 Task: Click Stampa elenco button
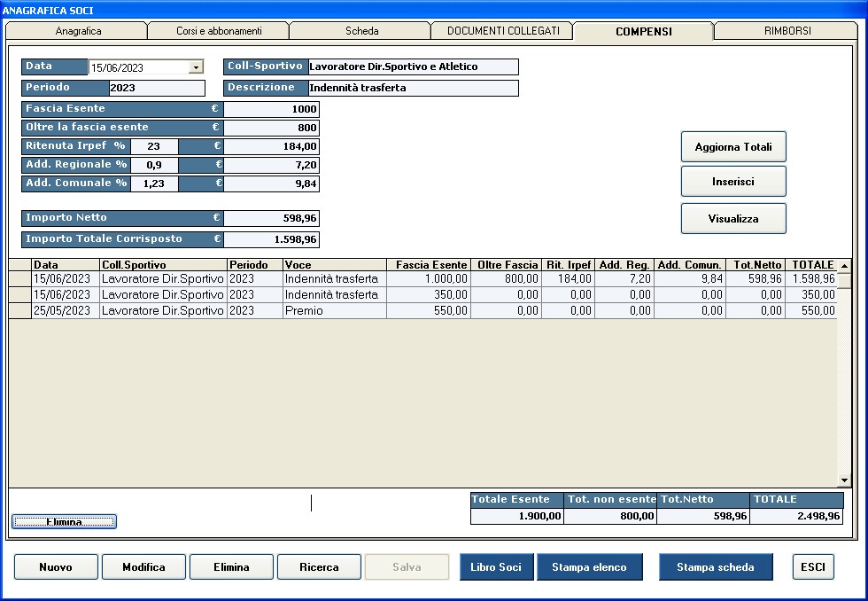[x=589, y=567]
